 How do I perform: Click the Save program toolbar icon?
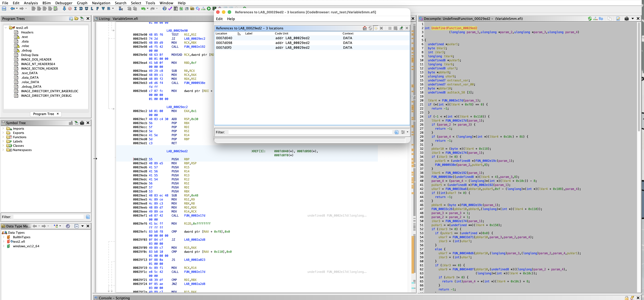pos(4,9)
